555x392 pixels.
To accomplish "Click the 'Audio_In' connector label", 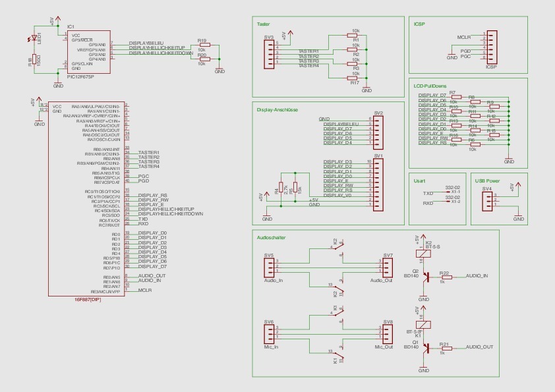I will click(274, 281).
